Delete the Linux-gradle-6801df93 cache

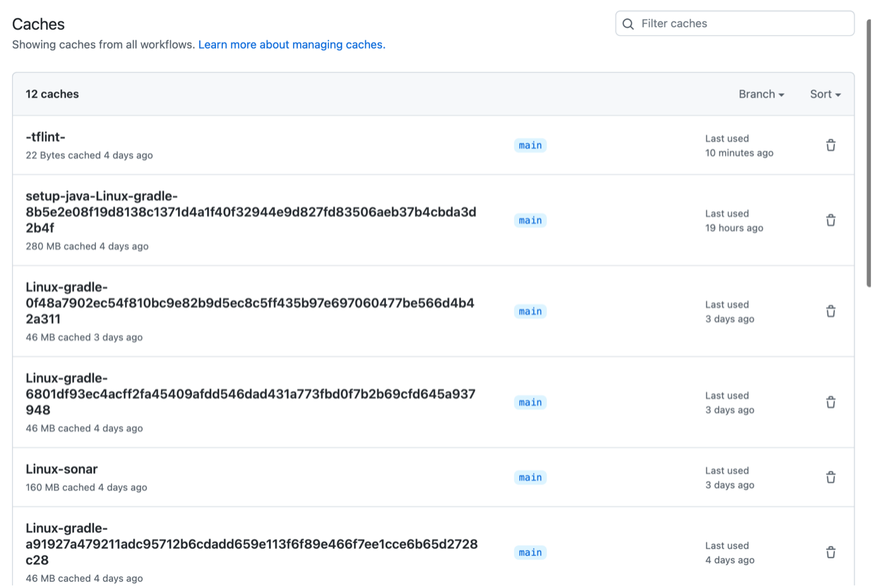pos(830,402)
